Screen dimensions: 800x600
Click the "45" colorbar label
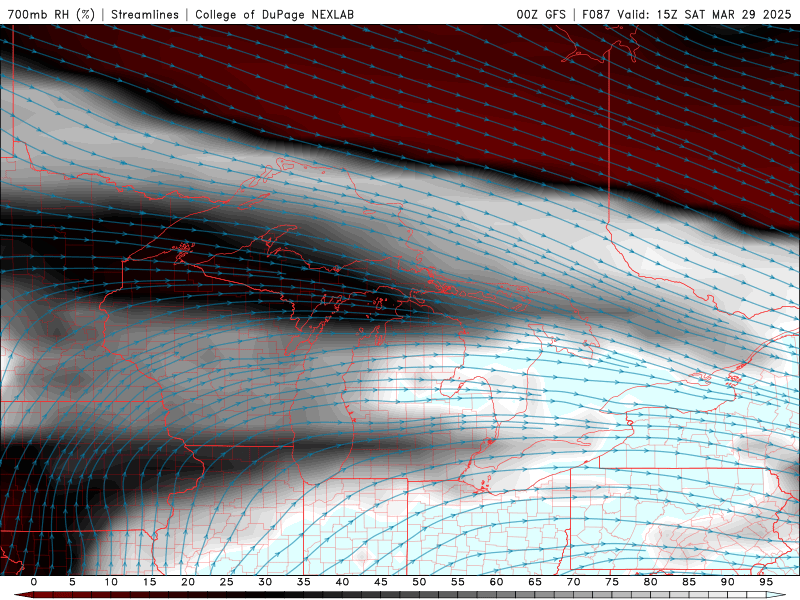point(381,582)
